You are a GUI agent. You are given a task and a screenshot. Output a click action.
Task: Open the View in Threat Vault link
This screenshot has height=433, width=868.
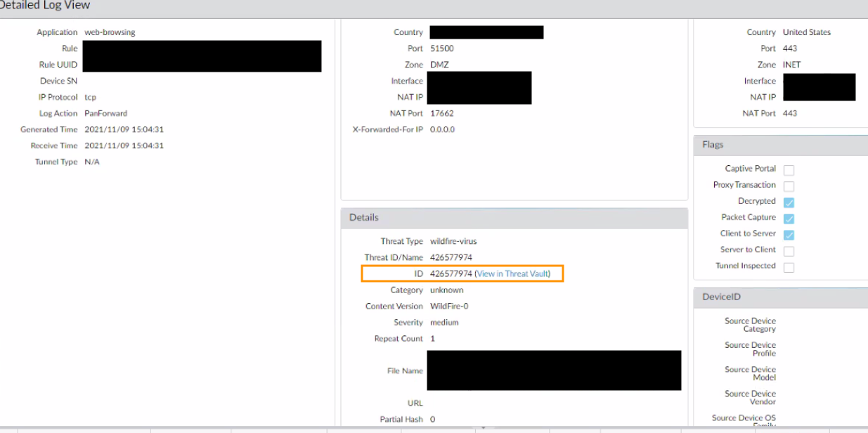click(x=513, y=273)
